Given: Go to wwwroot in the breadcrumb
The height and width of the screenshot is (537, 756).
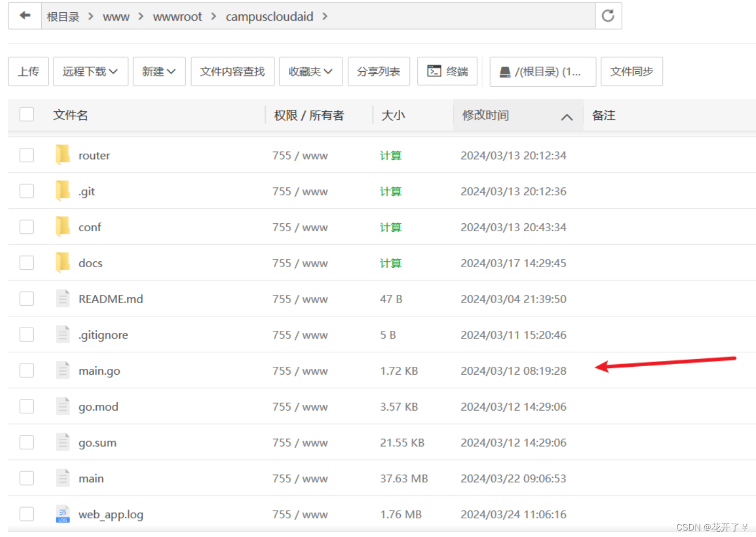Looking at the screenshot, I should tap(177, 17).
